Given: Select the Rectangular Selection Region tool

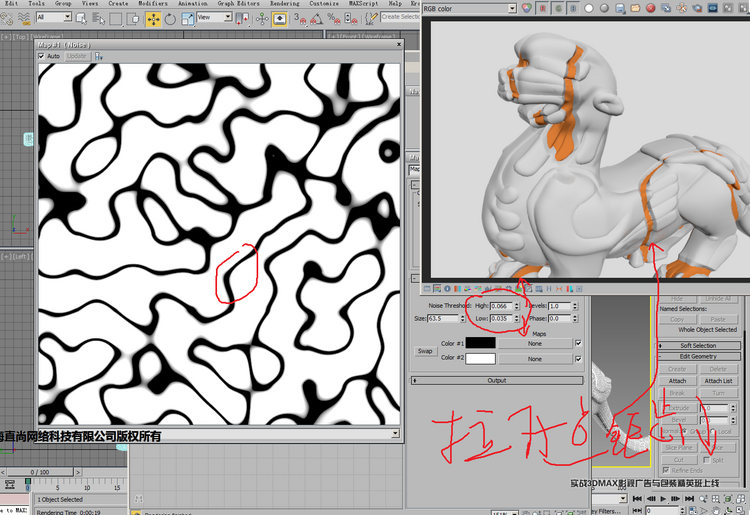Looking at the screenshot, I should coord(115,19).
